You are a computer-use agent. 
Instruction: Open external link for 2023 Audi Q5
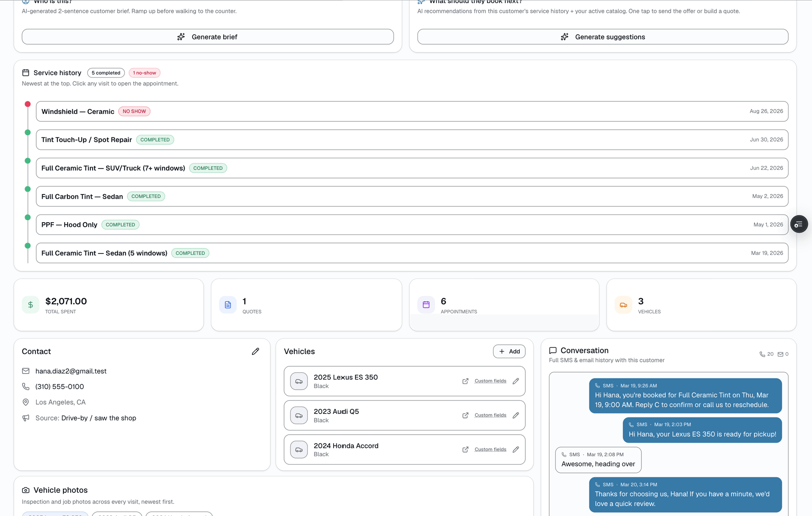point(465,415)
